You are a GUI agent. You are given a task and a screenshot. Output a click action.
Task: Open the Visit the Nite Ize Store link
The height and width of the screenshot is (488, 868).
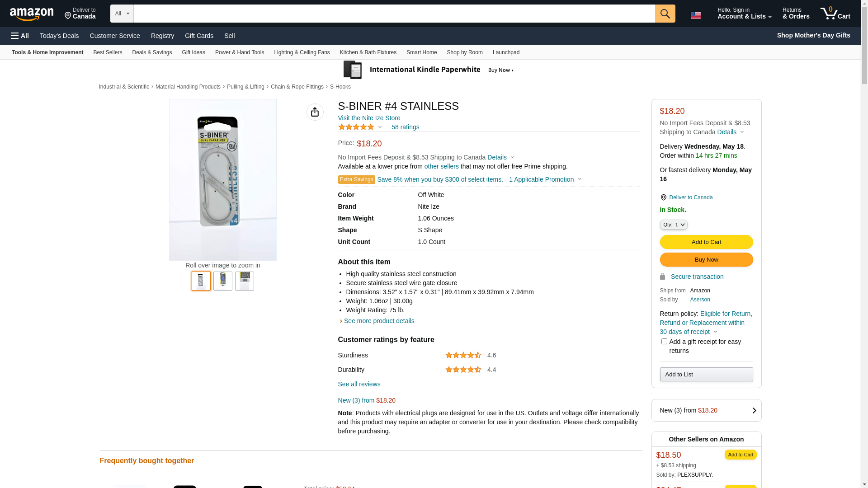tap(369, 118)
